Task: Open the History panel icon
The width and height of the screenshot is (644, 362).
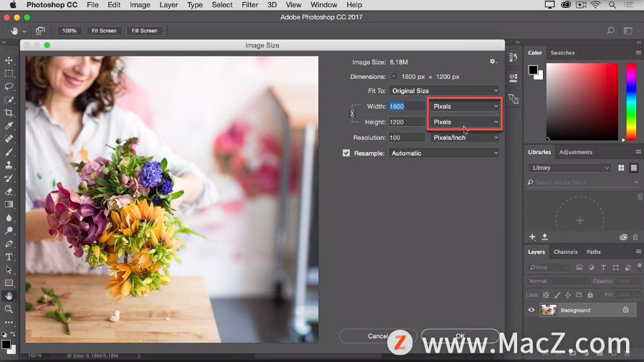Action: point(513,57)
